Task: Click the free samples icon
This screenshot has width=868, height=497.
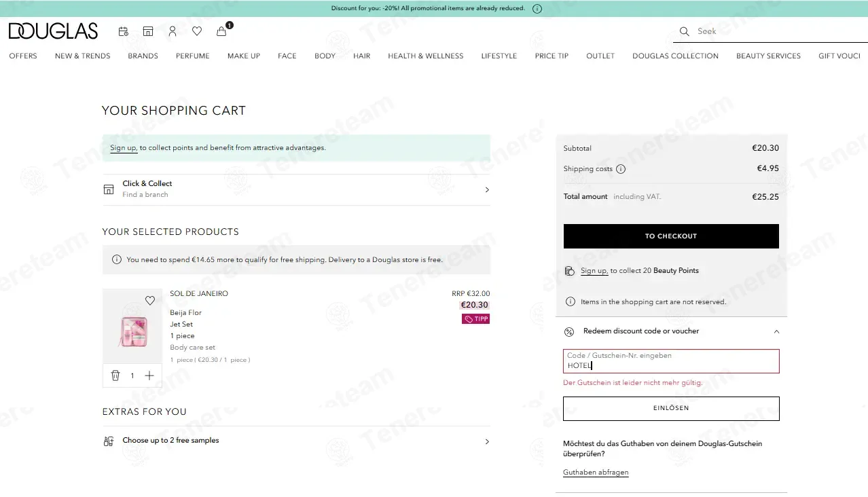Action: 109,441
